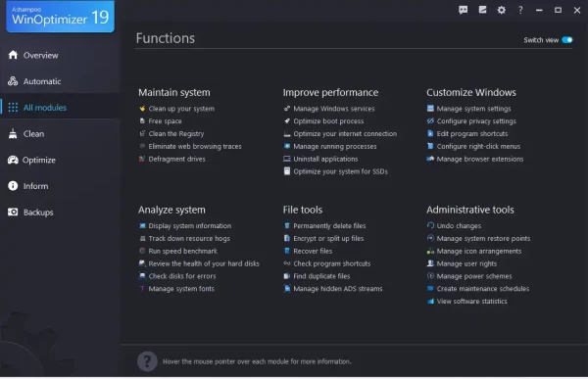The image size is (588, 379).
Task: Open the feedback chat bubble icon
Action: pos(464,10)
